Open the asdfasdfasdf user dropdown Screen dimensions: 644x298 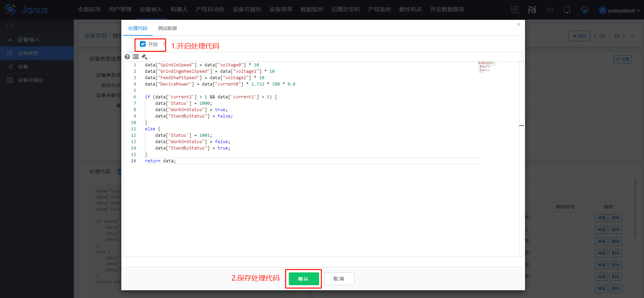[623, 10]
